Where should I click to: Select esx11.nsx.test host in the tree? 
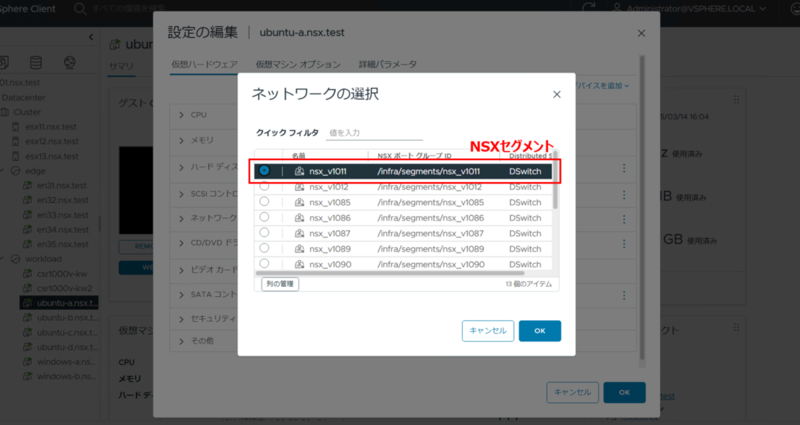[51, 127]
